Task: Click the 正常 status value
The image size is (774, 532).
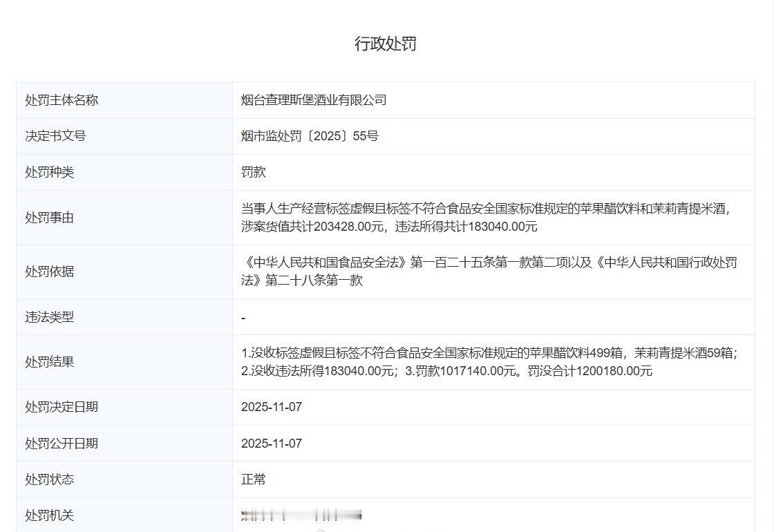Action: 253,479
